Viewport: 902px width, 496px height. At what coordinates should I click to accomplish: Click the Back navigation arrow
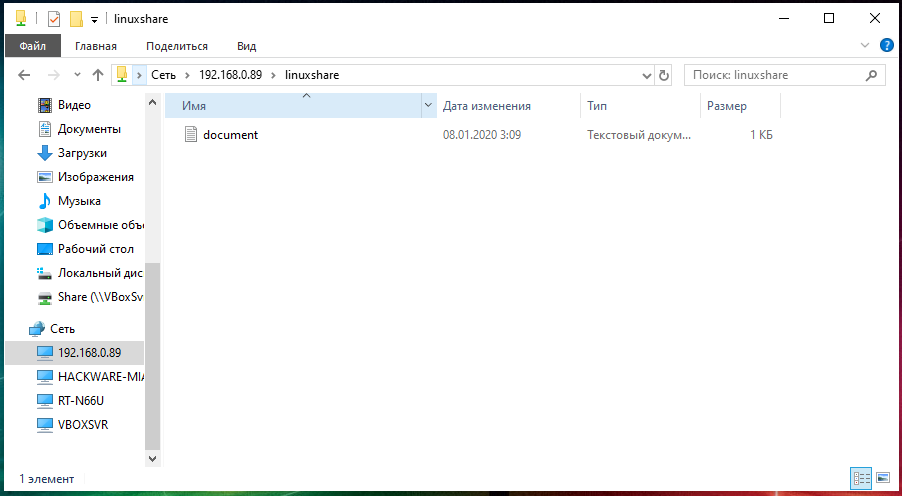point(24,75)
